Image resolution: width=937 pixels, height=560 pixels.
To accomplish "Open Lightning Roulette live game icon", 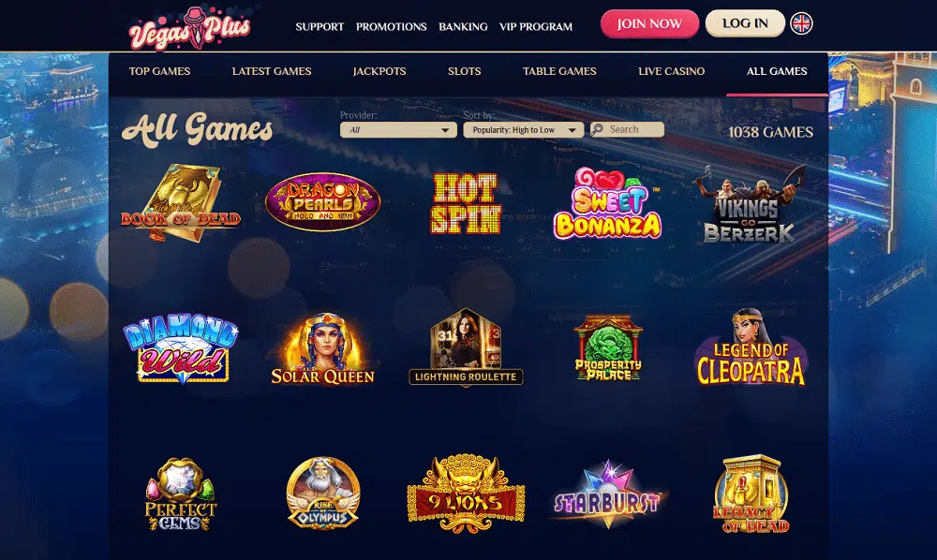I will [466, 346].
